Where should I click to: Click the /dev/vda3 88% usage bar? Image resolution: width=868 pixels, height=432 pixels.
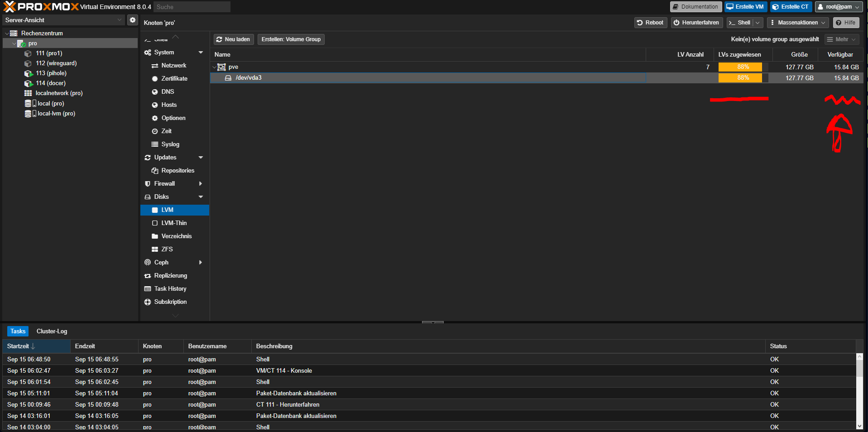(x=743, y=78)
